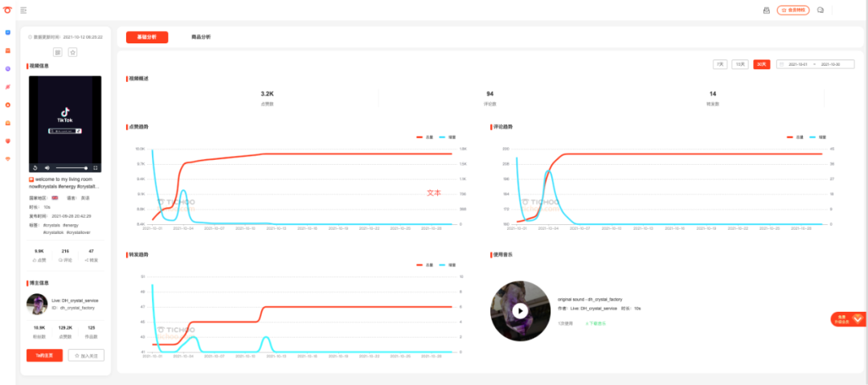Click the star favorite icon above the video
The height and width of the screenshot is (385, 868).
click(72, 52)
